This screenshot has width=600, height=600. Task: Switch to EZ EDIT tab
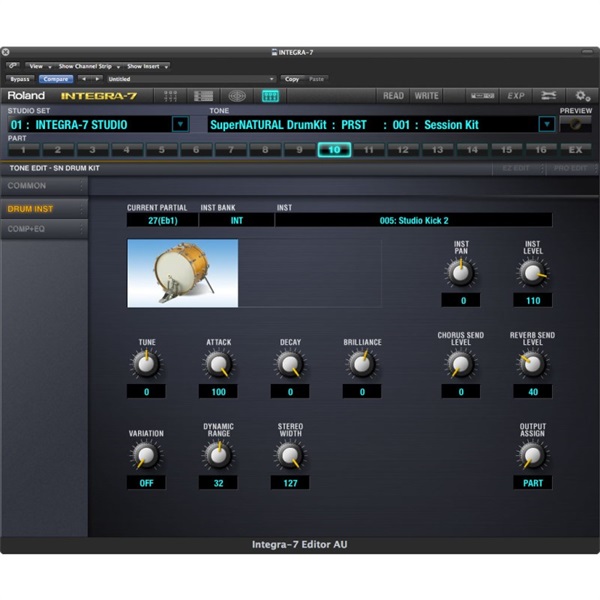[518, 168]
